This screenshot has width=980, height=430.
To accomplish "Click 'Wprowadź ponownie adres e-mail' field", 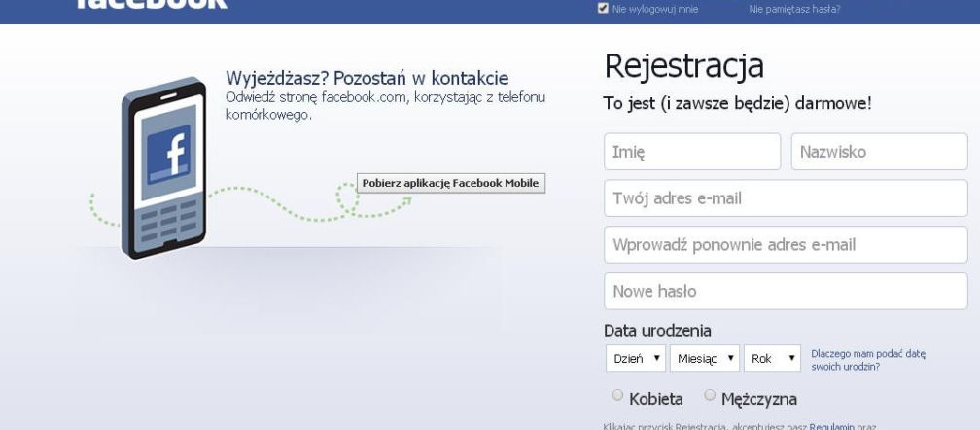I will pos(786,244).
